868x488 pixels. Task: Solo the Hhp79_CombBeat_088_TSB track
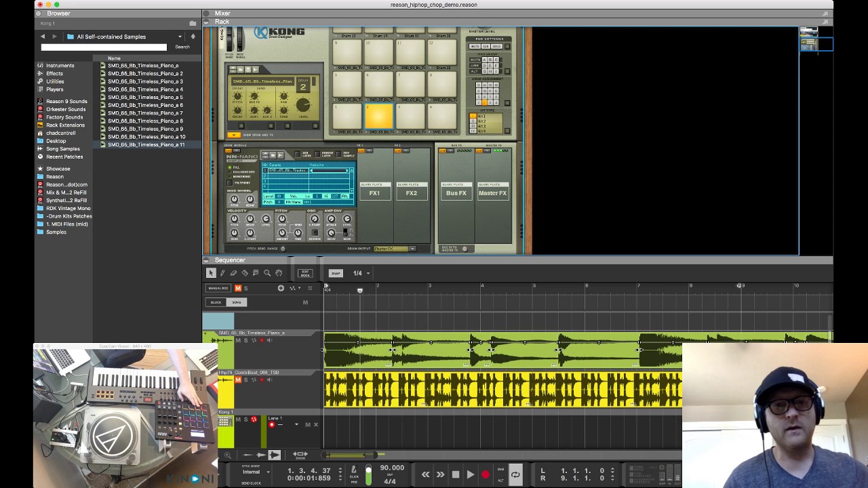point(245,380)
